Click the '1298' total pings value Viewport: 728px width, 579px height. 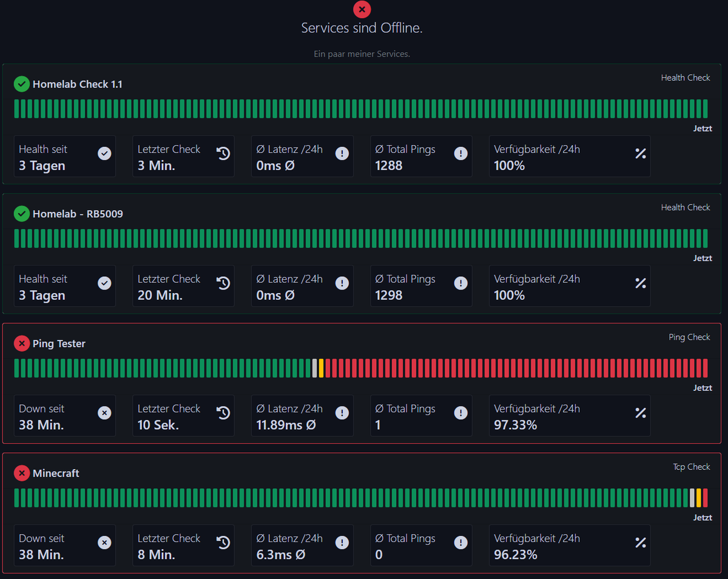coord(389,296)
